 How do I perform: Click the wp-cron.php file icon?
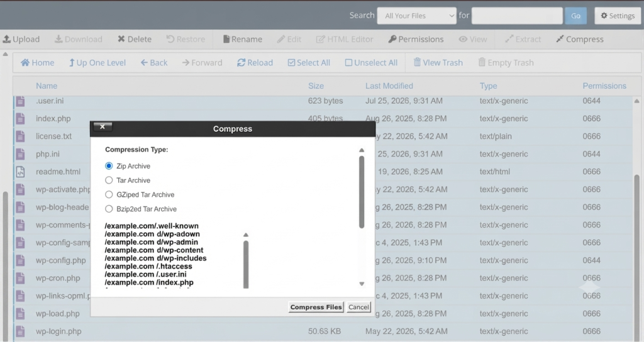coord(20,278)
